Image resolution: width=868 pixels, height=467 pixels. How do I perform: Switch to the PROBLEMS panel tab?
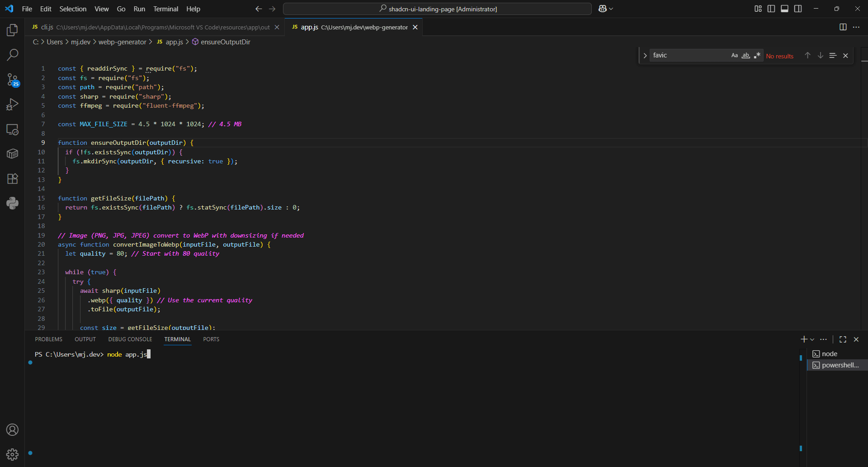point(48,339)
